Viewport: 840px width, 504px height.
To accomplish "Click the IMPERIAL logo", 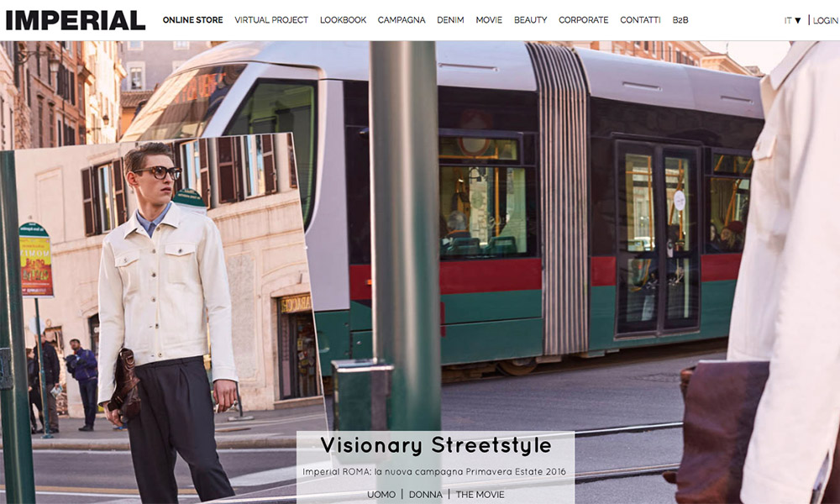I will point(76,20).
